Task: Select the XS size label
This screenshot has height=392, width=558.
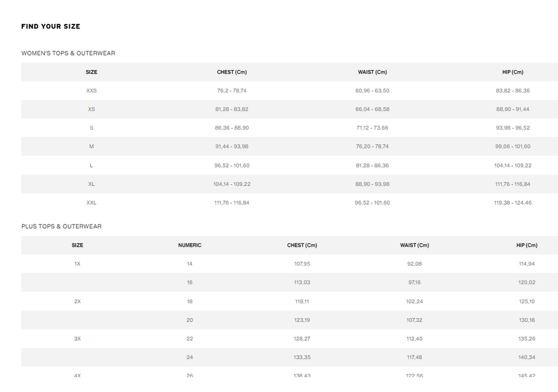Action: (92, 109)
